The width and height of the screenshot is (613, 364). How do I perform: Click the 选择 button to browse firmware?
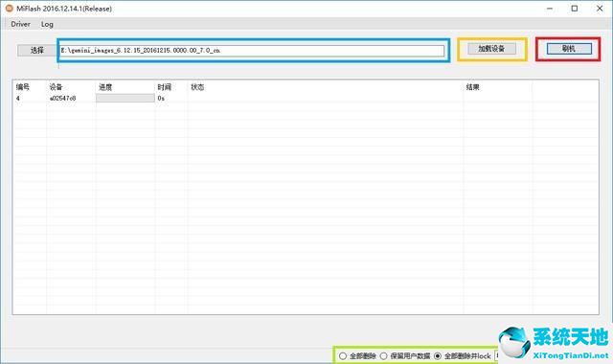coord(36,50)
